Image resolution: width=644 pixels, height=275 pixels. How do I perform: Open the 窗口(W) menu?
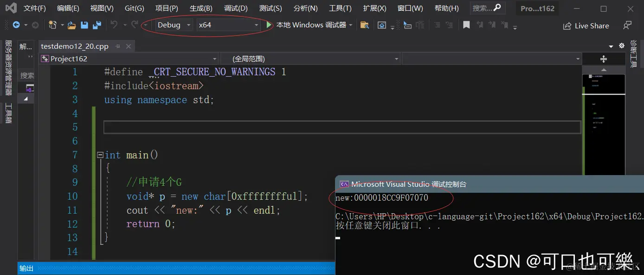pyautogui.click(x=410, y=8)
